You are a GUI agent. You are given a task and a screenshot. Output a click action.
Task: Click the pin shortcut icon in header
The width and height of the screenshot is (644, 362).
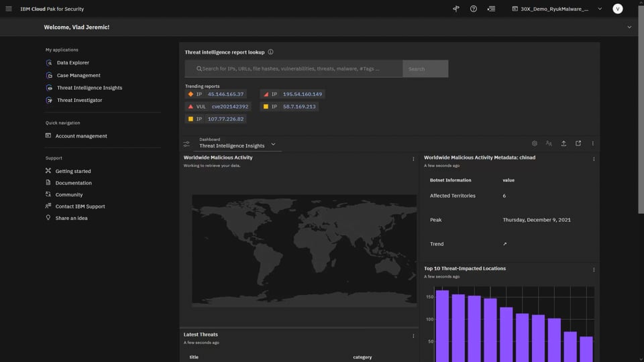click(x=456, y=9)
